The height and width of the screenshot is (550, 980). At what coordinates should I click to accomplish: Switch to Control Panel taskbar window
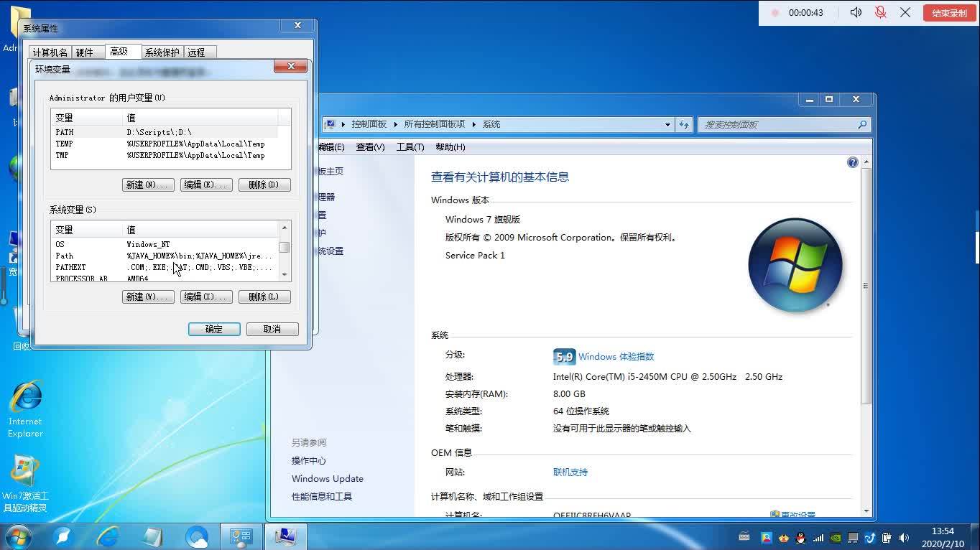(x=241, y=536)
